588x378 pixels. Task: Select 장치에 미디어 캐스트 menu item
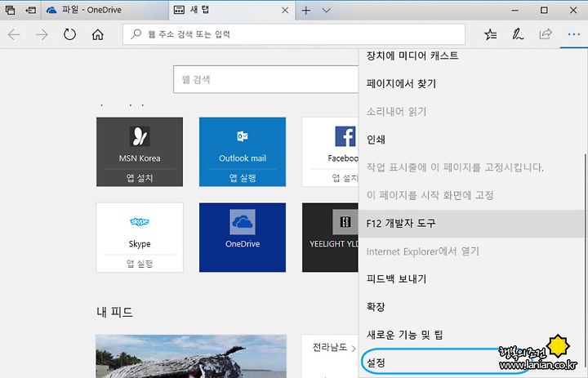point(471,56)
